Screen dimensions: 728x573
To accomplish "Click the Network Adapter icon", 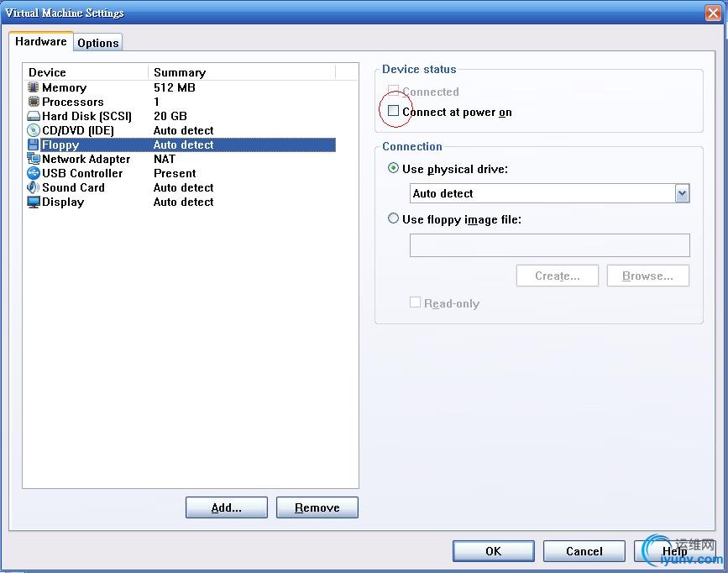I will (x=33, y=159).
